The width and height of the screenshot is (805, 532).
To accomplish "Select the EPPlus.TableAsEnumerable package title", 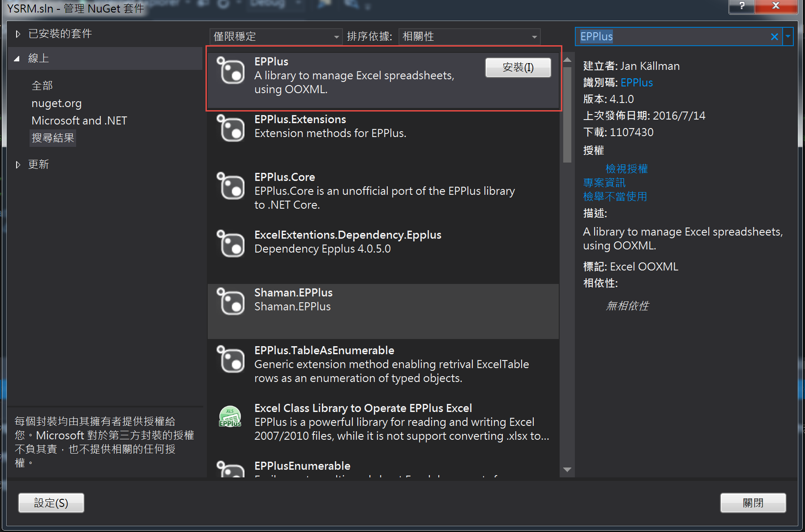I will click(x=324, y=351).
